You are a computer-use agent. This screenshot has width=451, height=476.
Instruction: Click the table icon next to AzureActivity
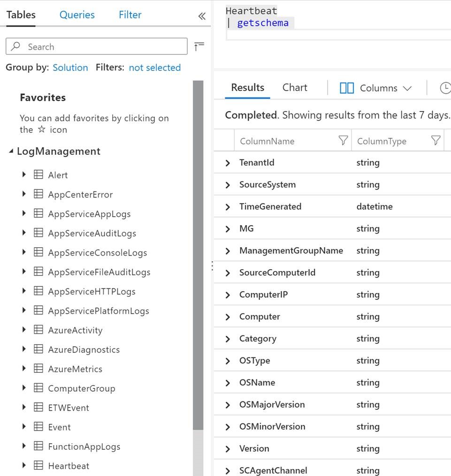pyautogui.click(x=38, y=330)
